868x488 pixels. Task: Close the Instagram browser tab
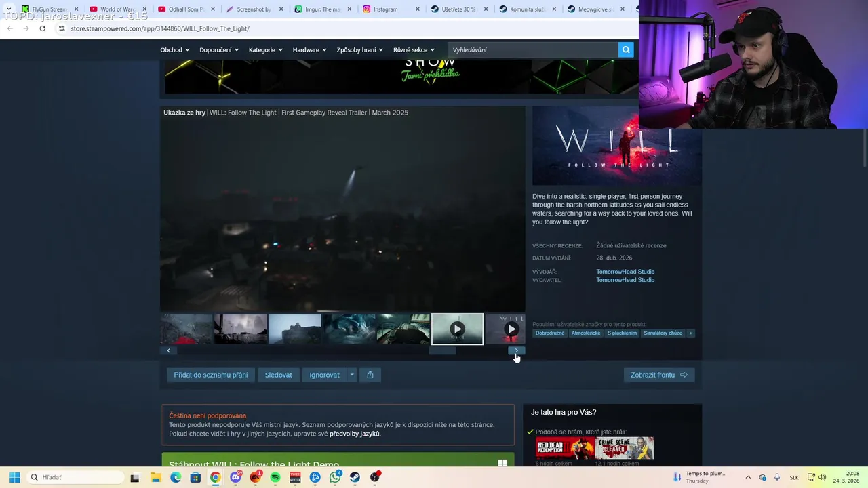click(x=418, y=9)
